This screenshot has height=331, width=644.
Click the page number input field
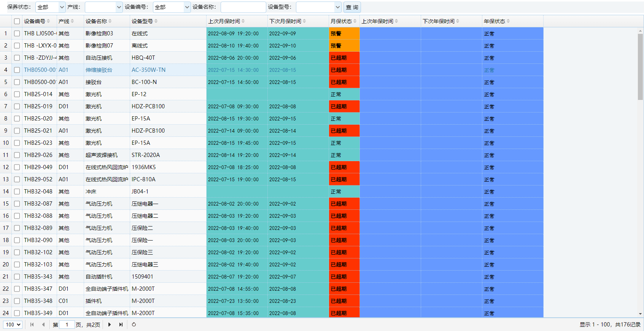coord(67,325)
